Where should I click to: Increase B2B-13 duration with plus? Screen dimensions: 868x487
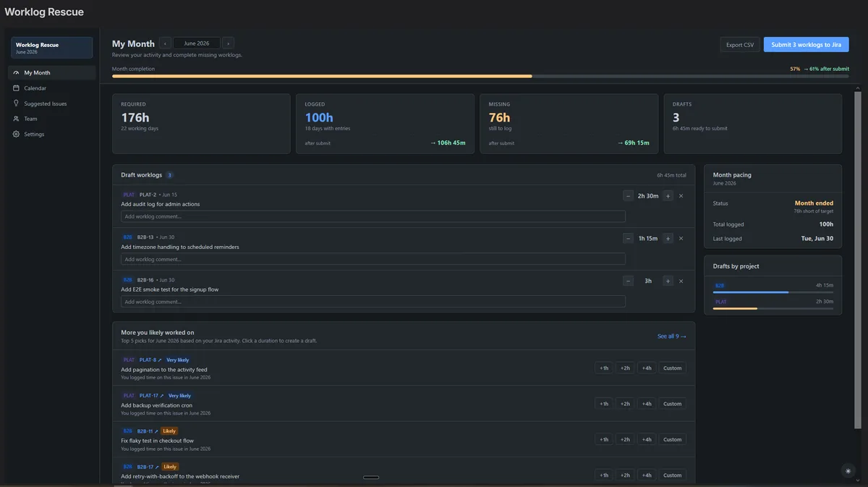pyautogui.click(x=668, y=238)
